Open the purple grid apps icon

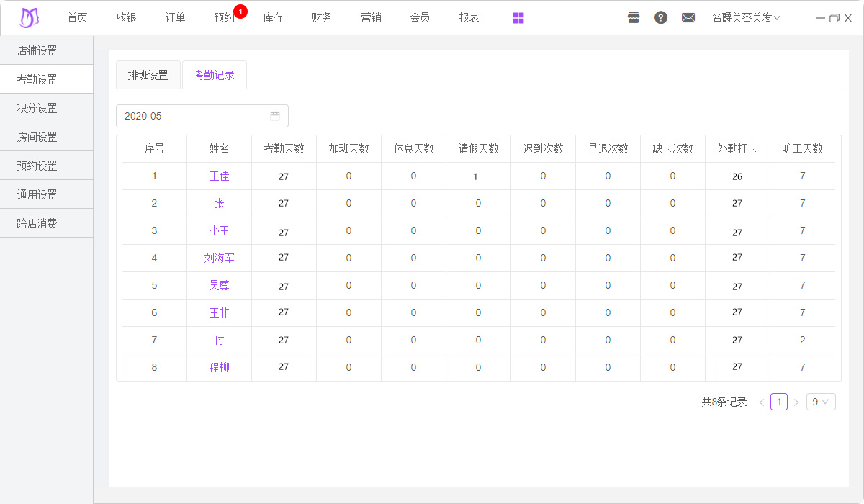(518, 18)
